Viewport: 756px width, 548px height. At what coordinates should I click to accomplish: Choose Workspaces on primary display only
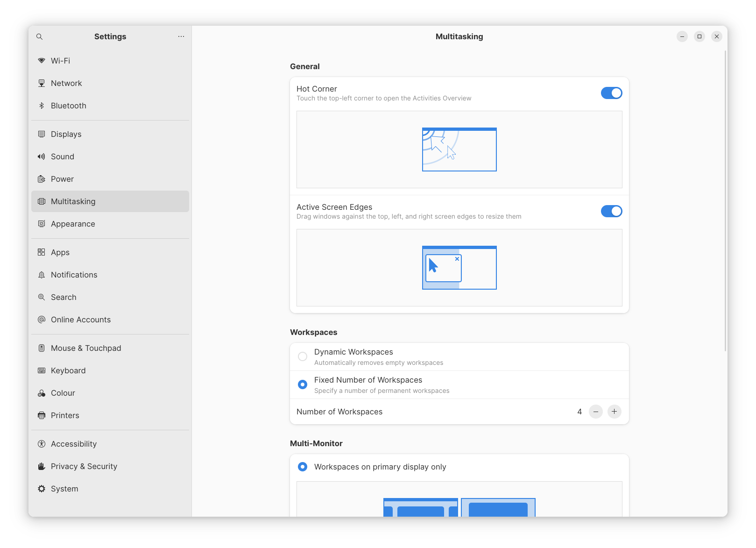pyautogui.click(x=303, y=467)
